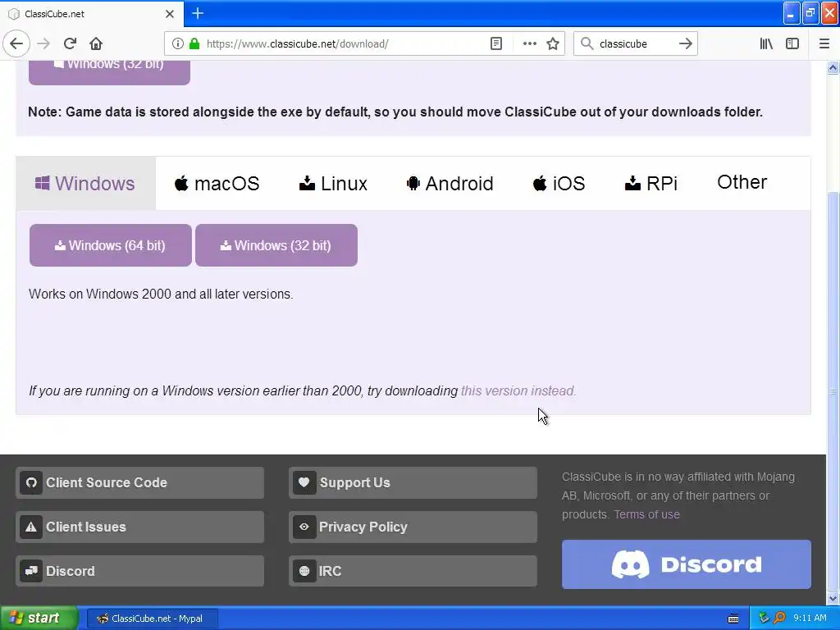
Task: Click the magnifier system tray icon
Action: coord(780,619)
